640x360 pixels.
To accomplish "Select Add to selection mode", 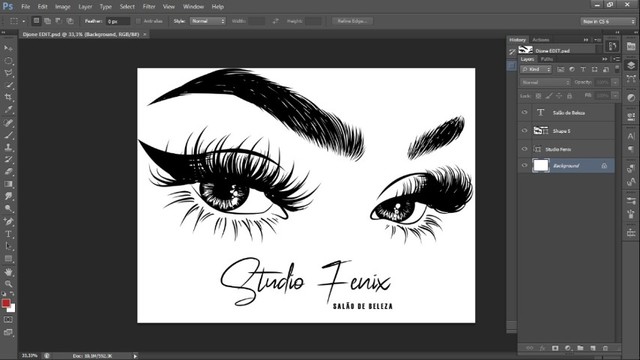I will click(x=48, y=21).
